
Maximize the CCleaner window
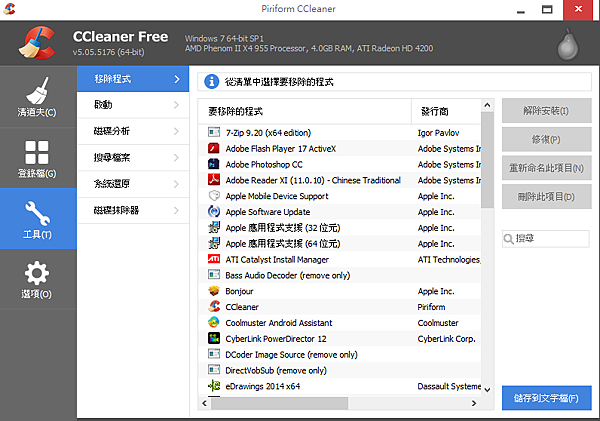[x=547, y=9]
